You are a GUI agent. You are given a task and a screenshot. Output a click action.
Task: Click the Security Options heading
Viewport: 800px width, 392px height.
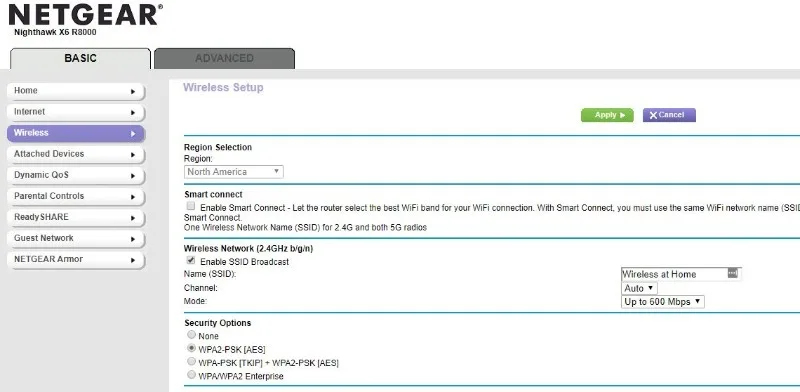point(218,323)
